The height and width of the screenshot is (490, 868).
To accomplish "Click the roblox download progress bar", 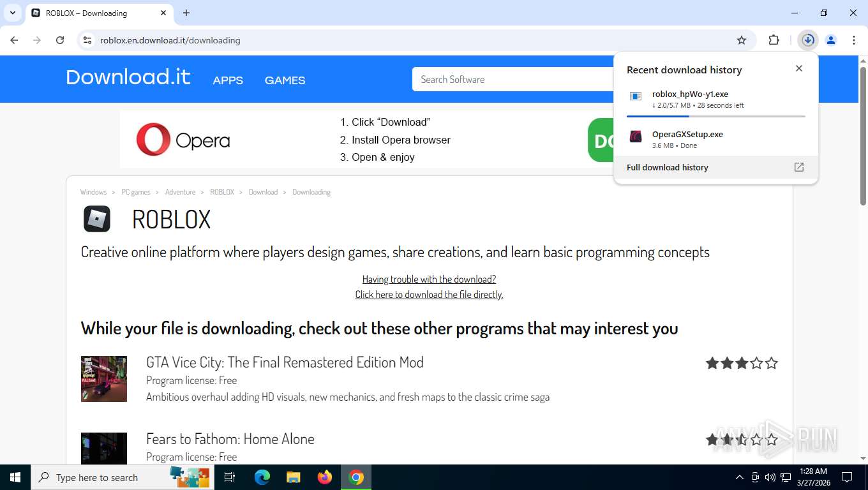I will pyautogui.click(x=716, y=116).
